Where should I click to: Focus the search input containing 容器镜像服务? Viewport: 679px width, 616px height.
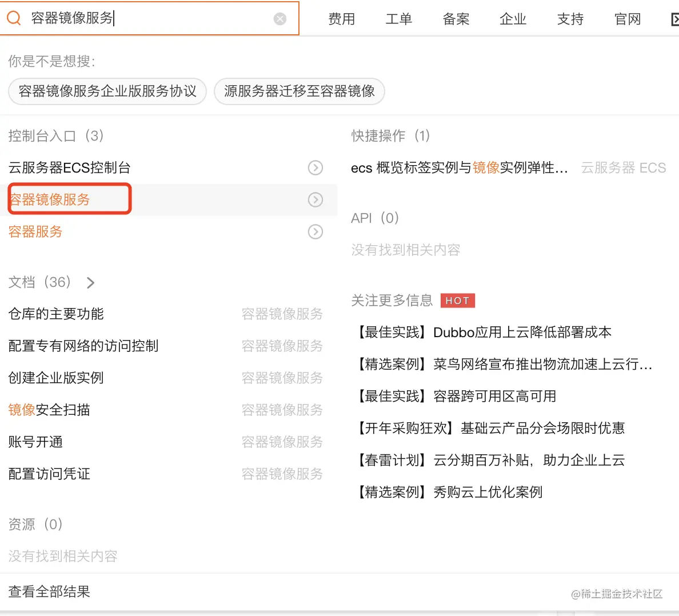(x=149, y=18)
